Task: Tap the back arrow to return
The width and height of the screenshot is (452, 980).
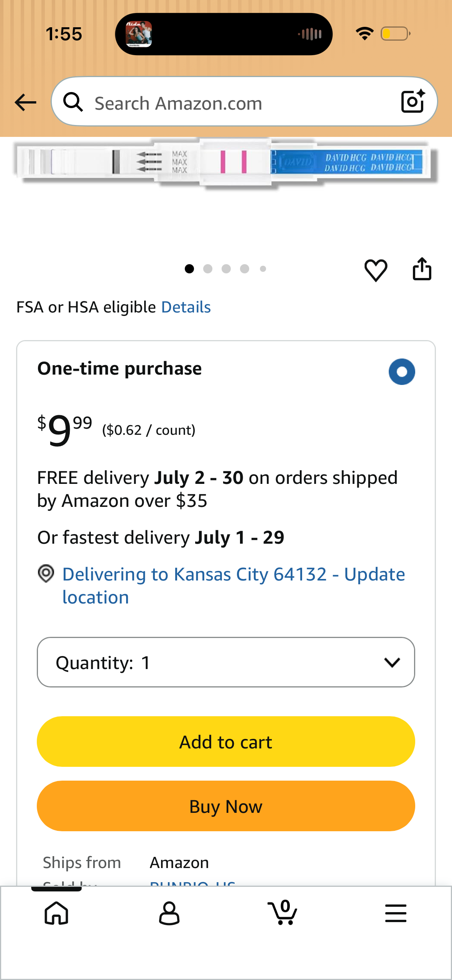Action: (25, 102)
